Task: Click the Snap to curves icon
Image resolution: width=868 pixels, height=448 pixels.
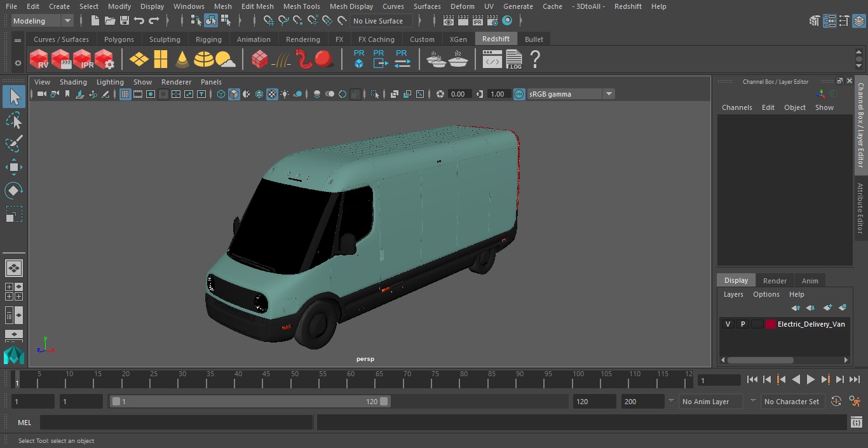Action: (x=283, y=21)
